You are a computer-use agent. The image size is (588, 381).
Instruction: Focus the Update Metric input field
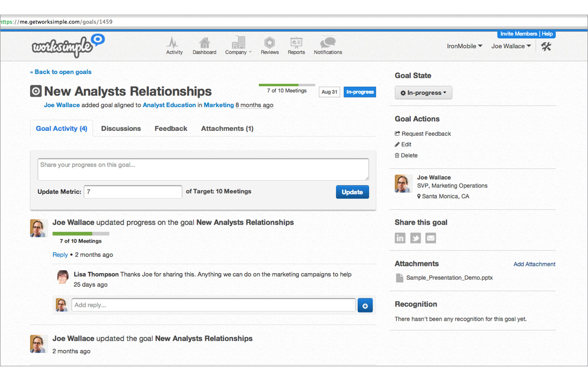(133, 192)
